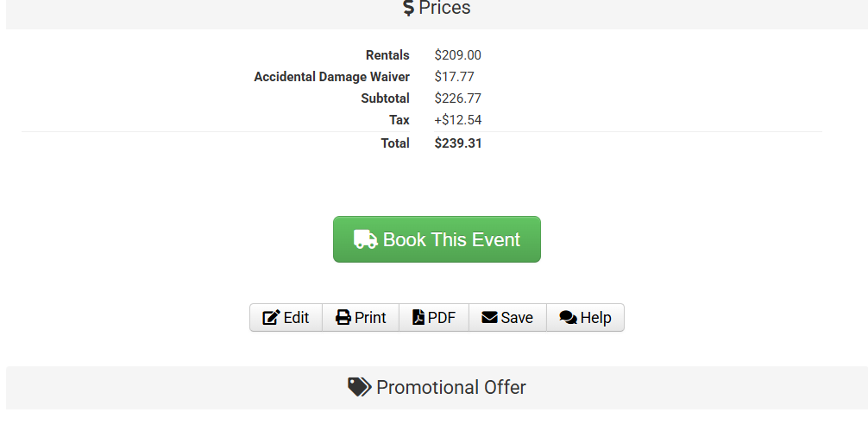
Task: Click the Accidental Damage Waiver label
Action: point(331,77)
